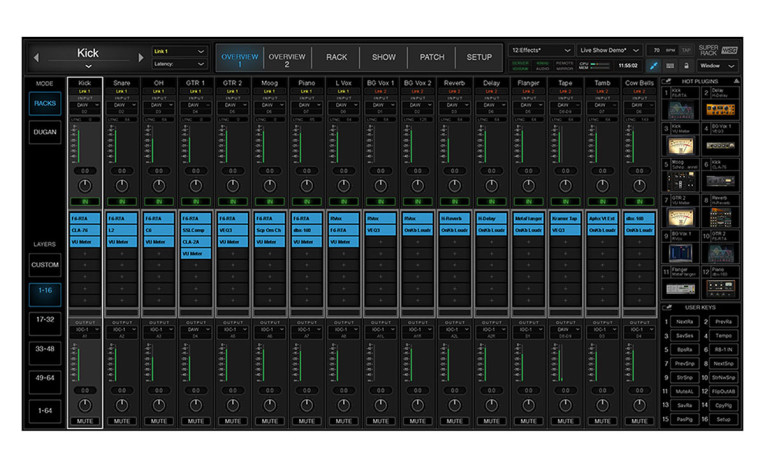Toggle the IN button on Snare rack
Image resolution: width=765 pixels, height=456 pixels.
pos(122,201)
